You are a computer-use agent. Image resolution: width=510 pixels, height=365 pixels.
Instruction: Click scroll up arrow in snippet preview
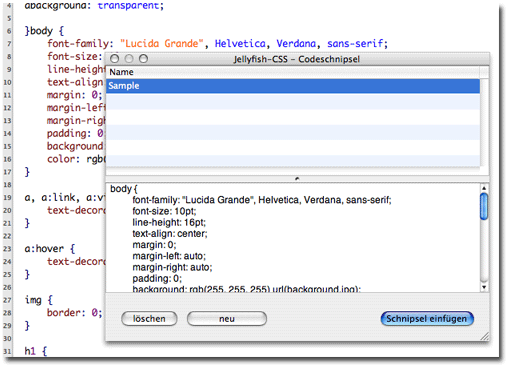point(484,188)
